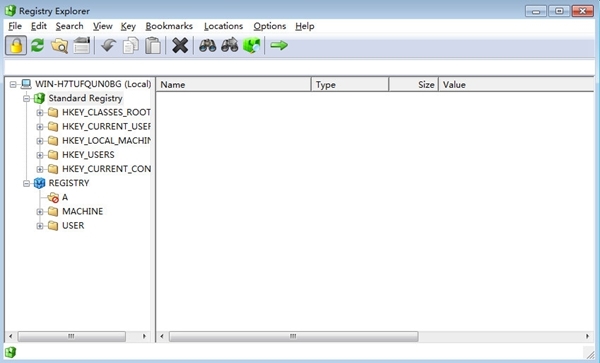Click the green refresh arrows icon
Image resolution: width=600 pixels, height=363 pixels.
(38, 46)
